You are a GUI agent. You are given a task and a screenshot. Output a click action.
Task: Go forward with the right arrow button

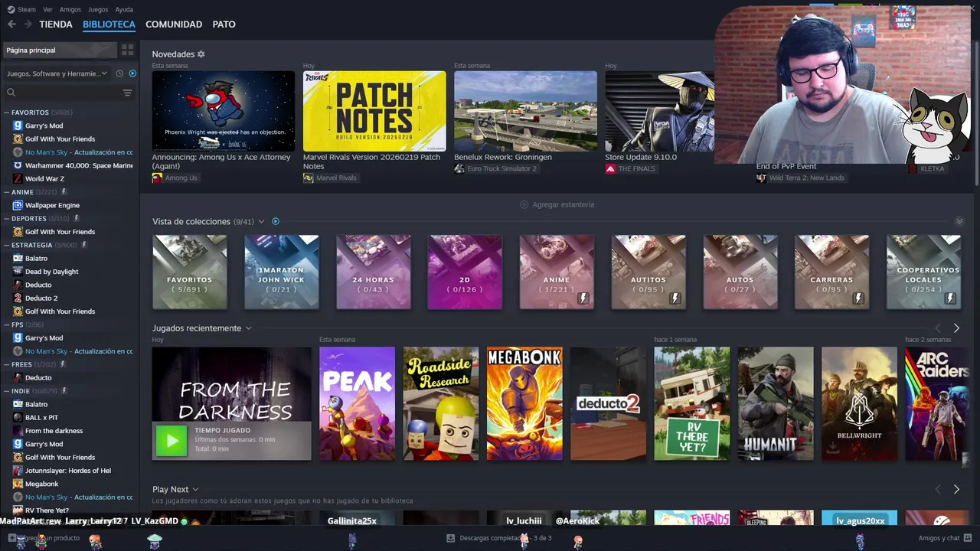click(x=28, y=24)
